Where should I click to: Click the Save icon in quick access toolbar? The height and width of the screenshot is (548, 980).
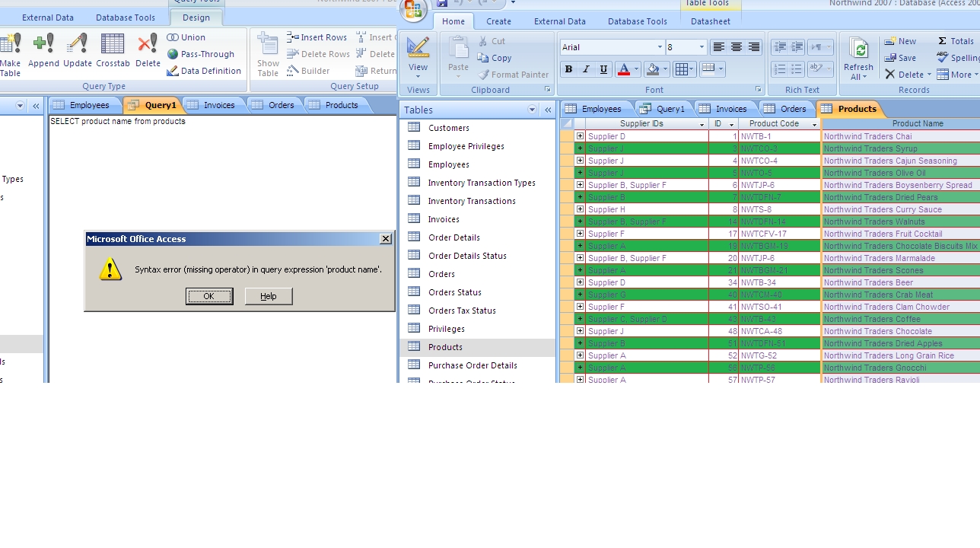pos(442,3)
